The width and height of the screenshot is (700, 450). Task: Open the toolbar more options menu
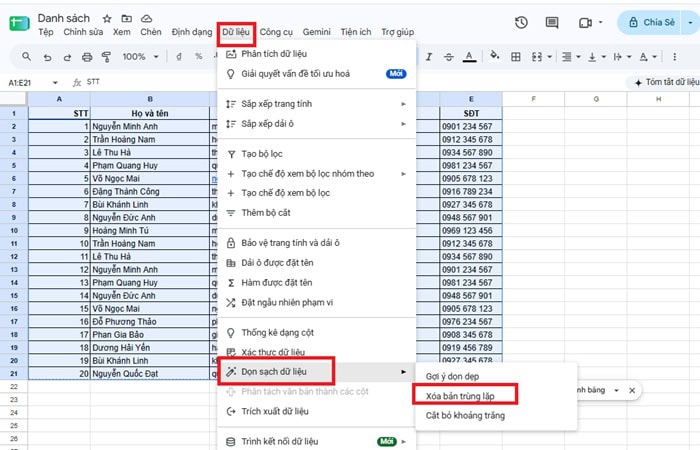(x=675, y=57)
